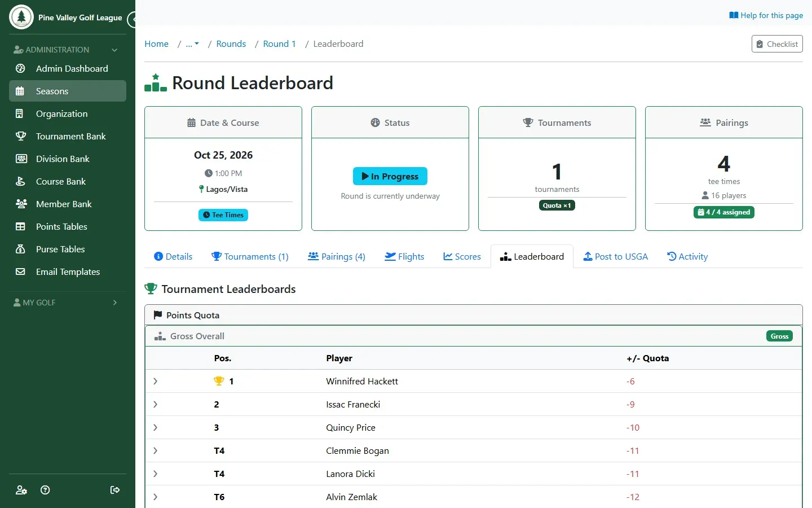Open Member Bank in the sidebar
This screenshot has height=508, width=812.
pyautogui.click(x=68, y=204)
